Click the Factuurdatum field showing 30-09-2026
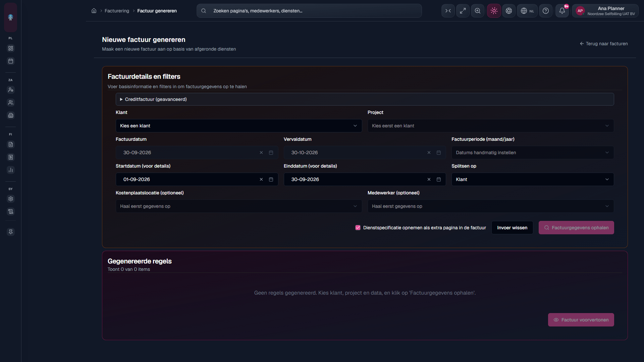This screenshot has width=644, height=362. click(x=197, y=153)
